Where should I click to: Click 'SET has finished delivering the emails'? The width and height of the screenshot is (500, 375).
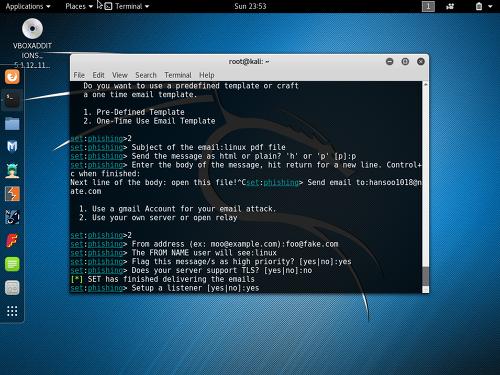[x=171, y=279]
